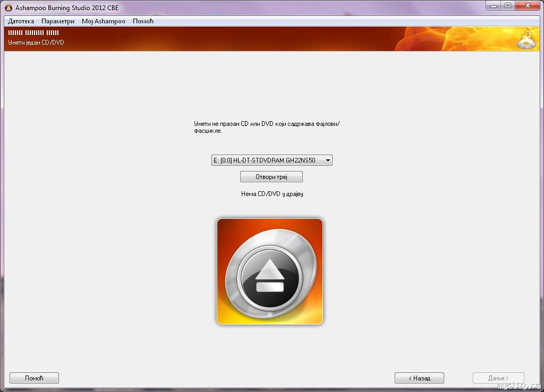Close the Ashampoo Burning Studio window
Screen dimensions: 544x392
click(528, 5)
